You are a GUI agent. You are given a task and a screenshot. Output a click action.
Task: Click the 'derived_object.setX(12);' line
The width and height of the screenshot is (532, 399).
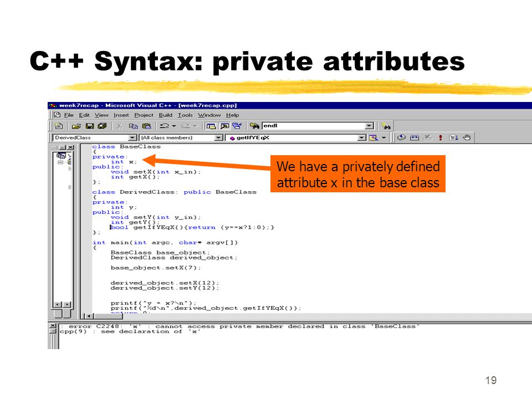coord(165,283)
